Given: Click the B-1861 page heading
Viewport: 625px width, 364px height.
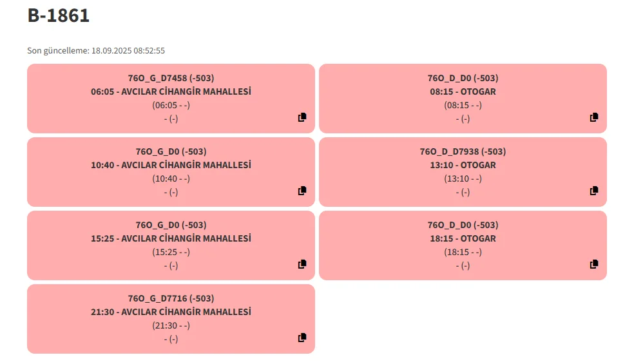Looking at the screenshot, I should (x=59, y=16).
